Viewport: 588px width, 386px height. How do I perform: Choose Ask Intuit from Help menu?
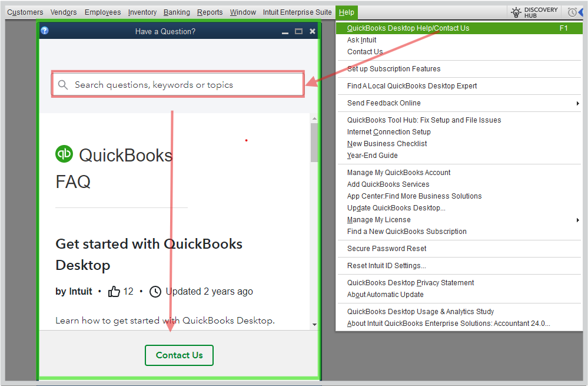[x=459, y=40]
